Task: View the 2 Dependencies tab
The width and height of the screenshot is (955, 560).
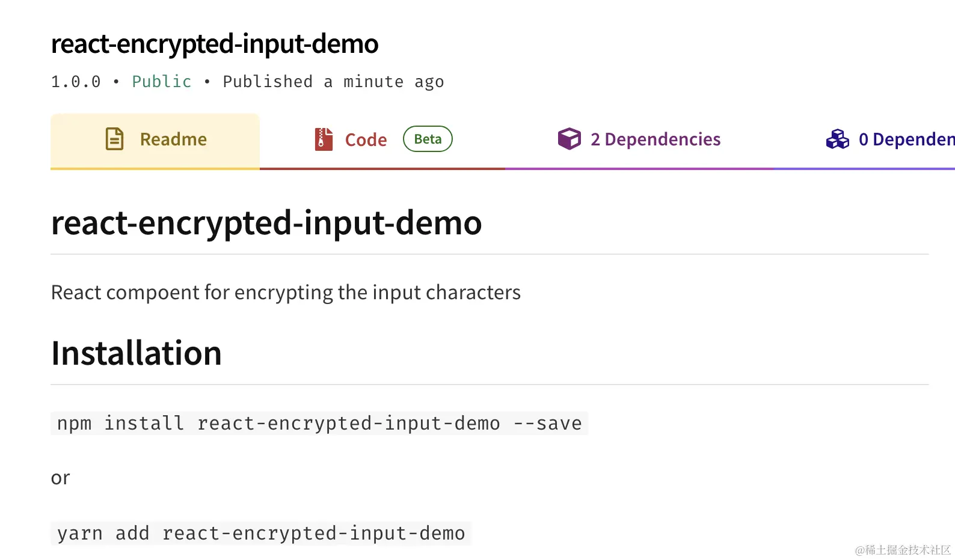Action: tap(640, 141)
